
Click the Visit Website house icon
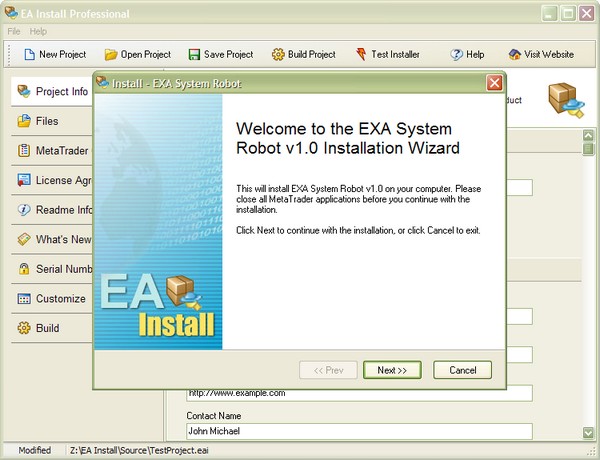pos(515,55)
